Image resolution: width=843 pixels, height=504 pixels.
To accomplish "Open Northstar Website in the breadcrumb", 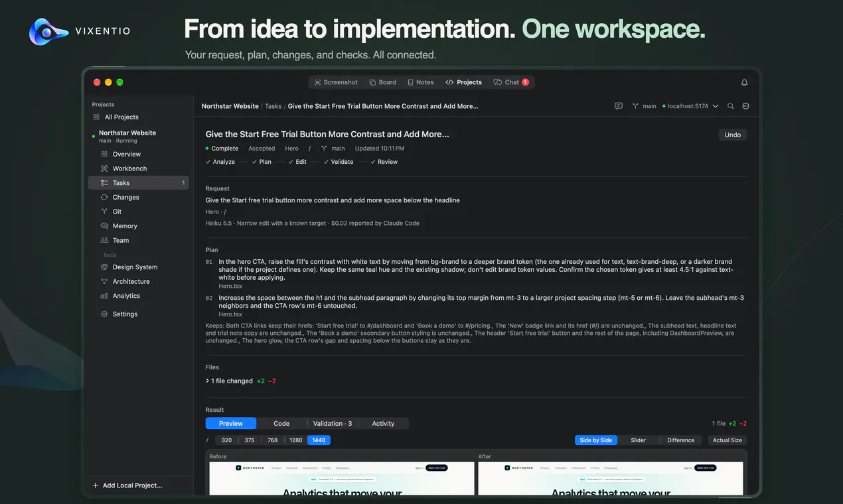I will point(230,106).
